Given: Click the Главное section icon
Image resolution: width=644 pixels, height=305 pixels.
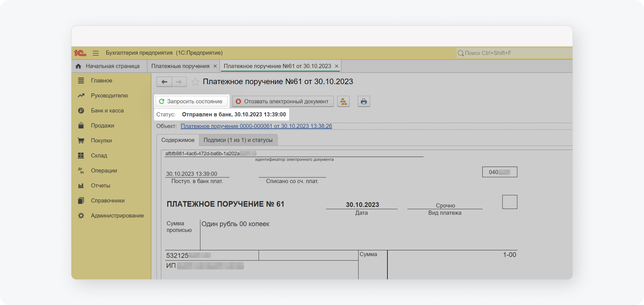Looking at the screenshot, I should (x=81, y=81).
